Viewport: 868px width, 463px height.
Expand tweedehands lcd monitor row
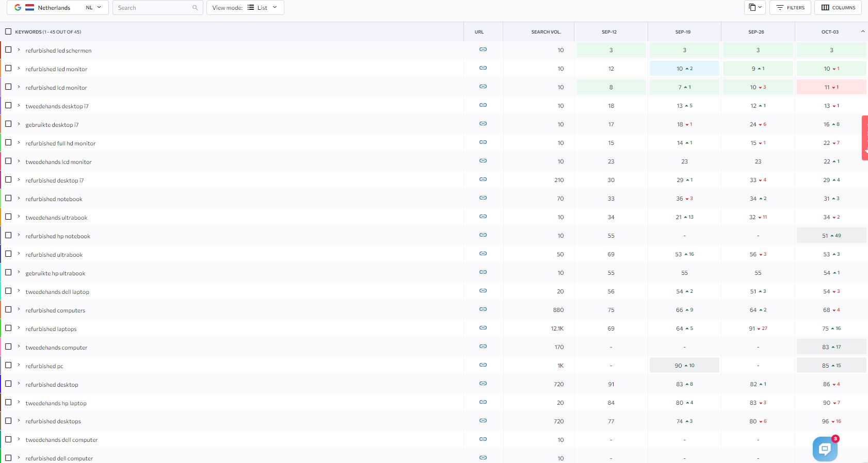pyautogui.click(x=19, y=161)
